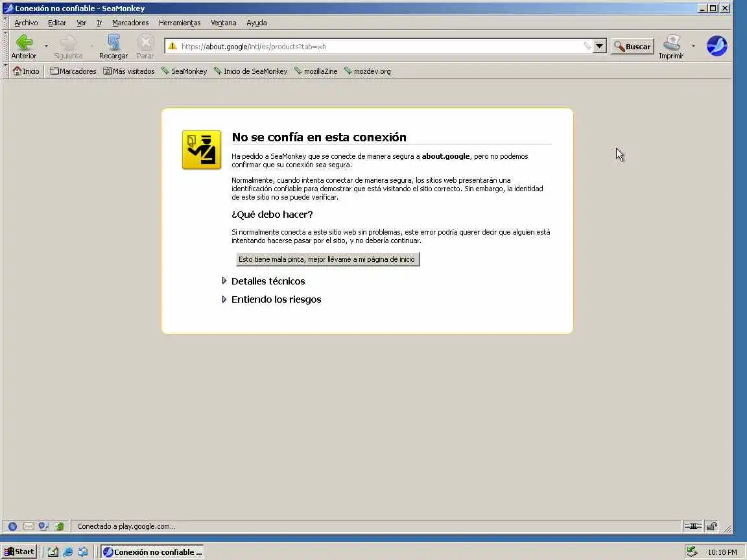Go back with the Anterior button
747x560 pixels.
[24, 47]
